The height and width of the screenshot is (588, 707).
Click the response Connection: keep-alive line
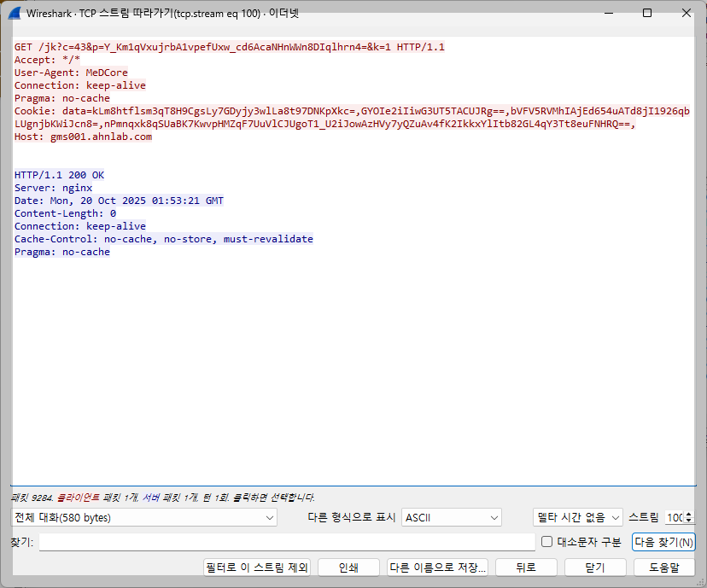[80, 226]
